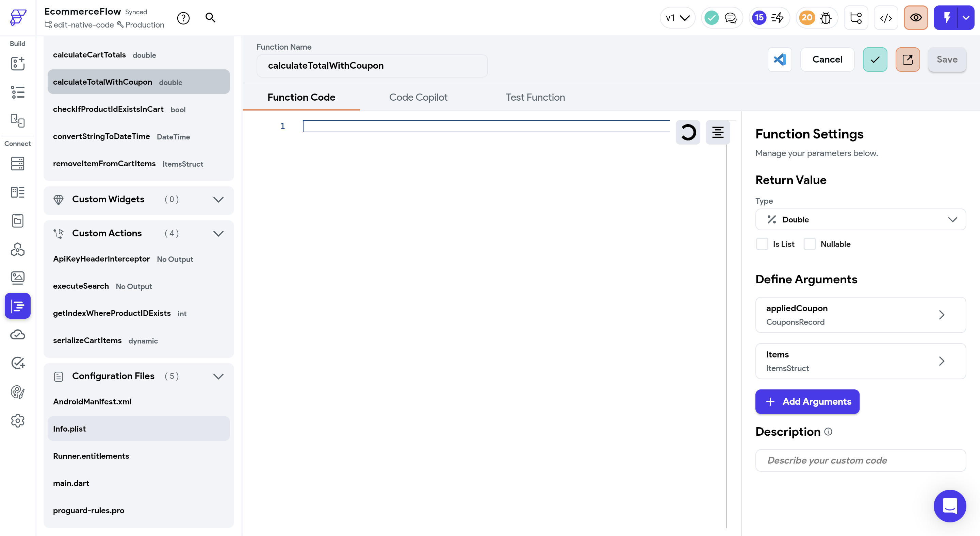Image resolution: width=980 pixels, height=536 pixels.
Task: Toggle preview mode eye button
Action: coord(916,17)
